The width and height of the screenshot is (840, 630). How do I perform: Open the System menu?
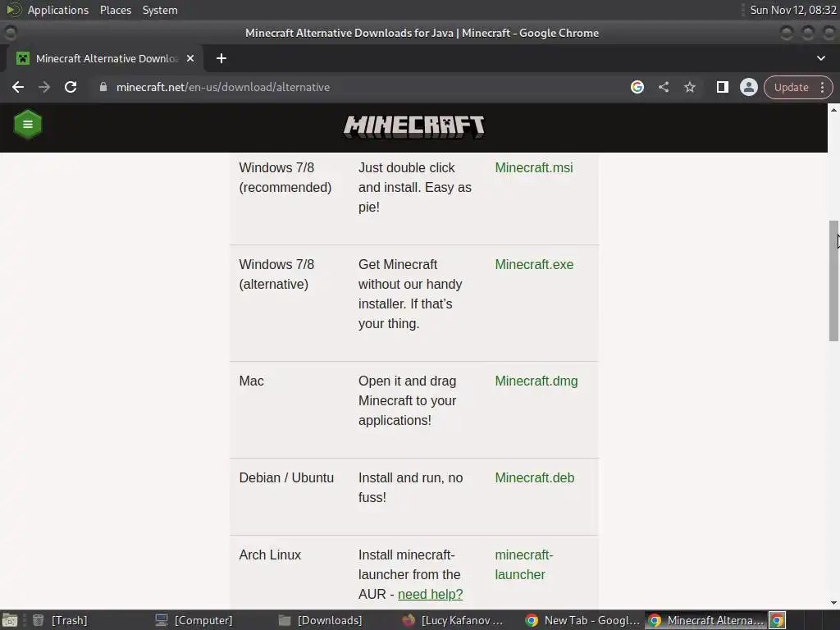(x=160, y=10)
